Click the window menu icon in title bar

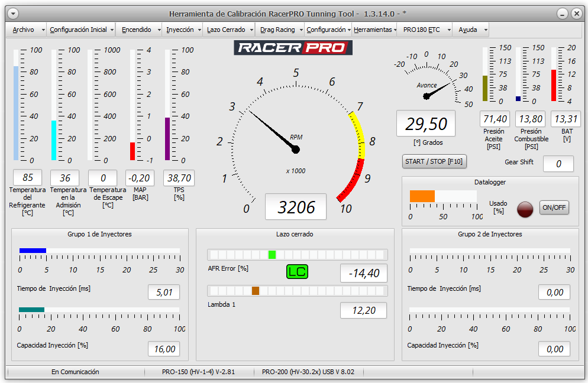pyautogui.click(x=12, y=14)
